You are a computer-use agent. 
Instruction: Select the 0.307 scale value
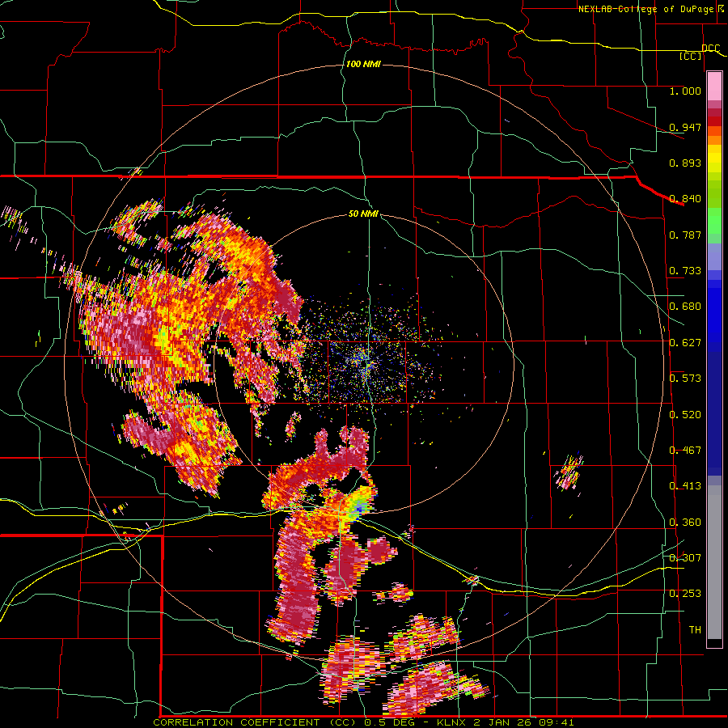pyautogui.click(x=685, y=557)
